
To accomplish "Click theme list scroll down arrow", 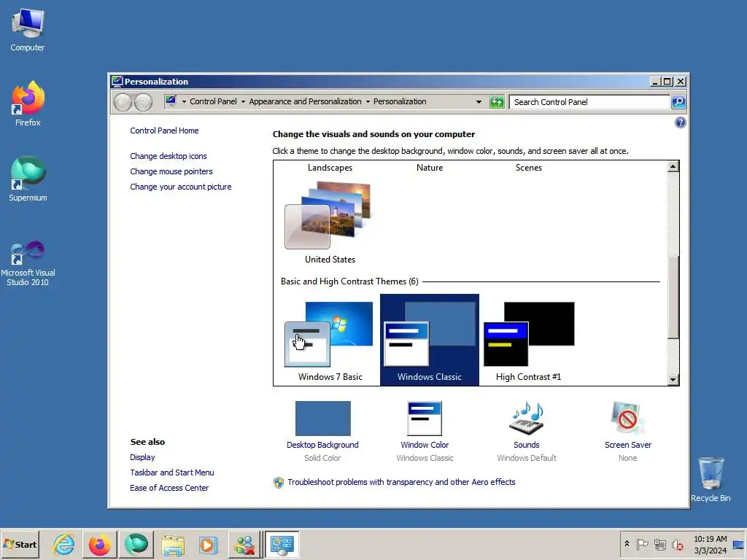I will pos(673,379).
